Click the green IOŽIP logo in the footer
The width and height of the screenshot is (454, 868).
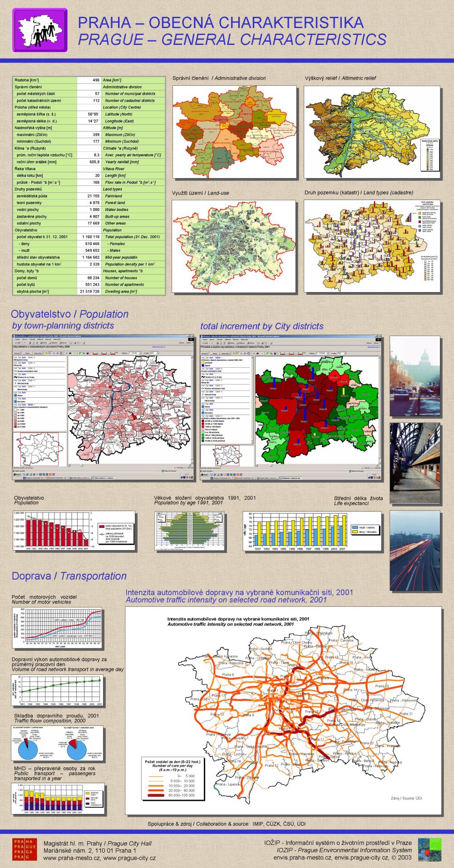[429, 850]
